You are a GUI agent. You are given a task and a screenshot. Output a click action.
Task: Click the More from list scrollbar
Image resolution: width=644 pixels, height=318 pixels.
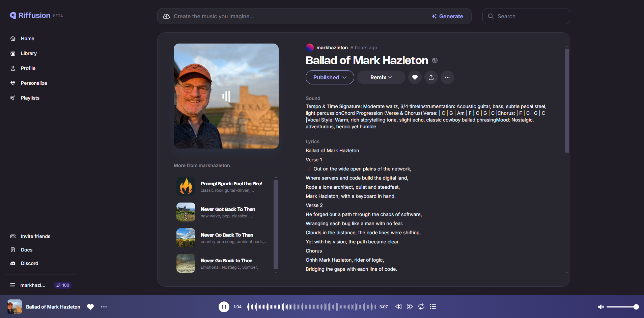(x=276, y=224)
